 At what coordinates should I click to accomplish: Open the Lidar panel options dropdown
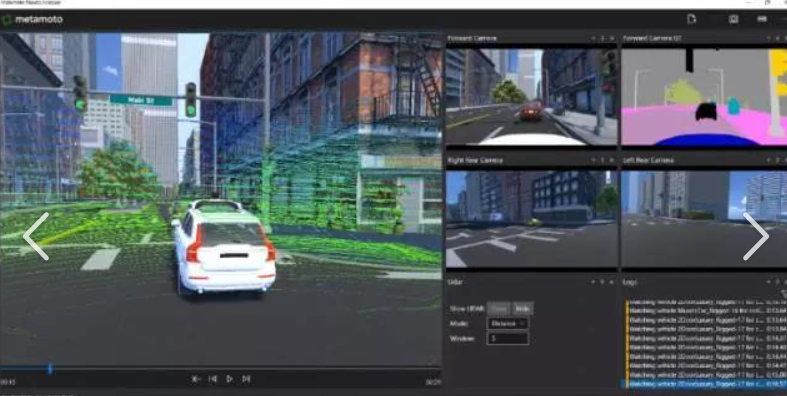(594, 282)
